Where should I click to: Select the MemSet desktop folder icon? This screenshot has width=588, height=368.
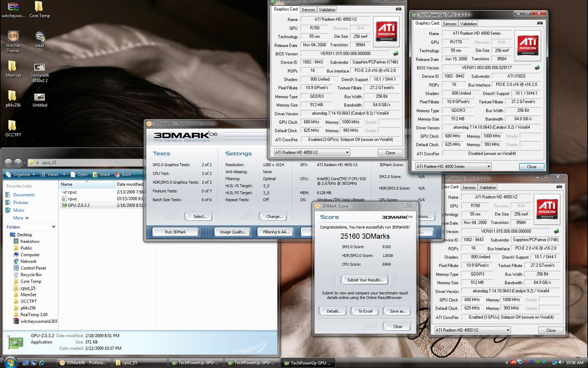click(13, 69)
